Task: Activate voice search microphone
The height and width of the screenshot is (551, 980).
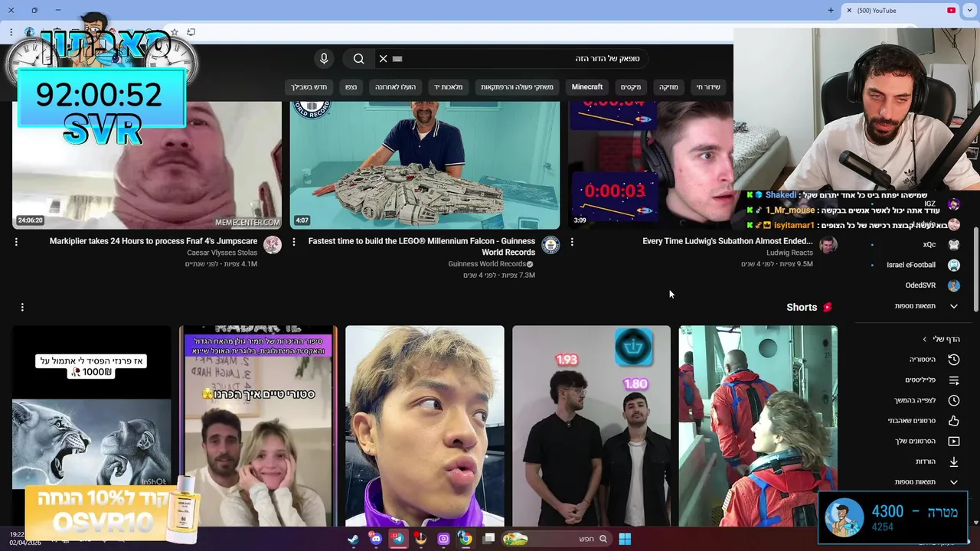Action: (324, 59)
